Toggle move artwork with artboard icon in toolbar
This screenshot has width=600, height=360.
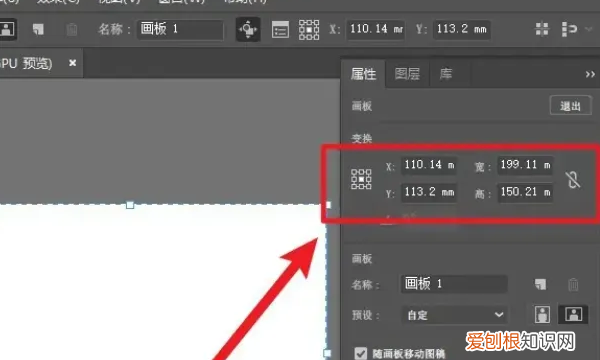point(248,29)
